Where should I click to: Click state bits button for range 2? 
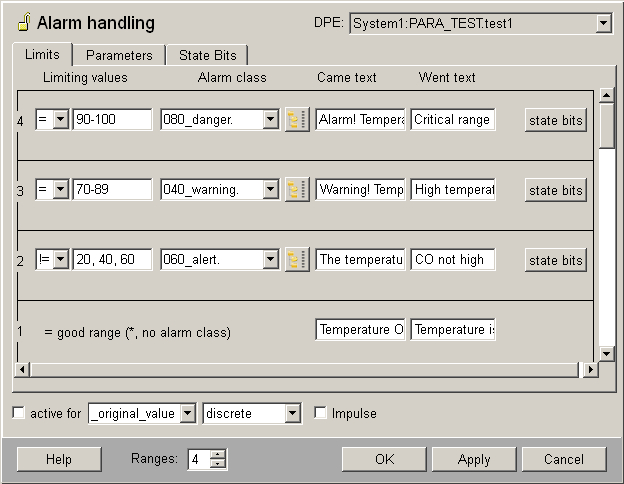tap(556, 260)
